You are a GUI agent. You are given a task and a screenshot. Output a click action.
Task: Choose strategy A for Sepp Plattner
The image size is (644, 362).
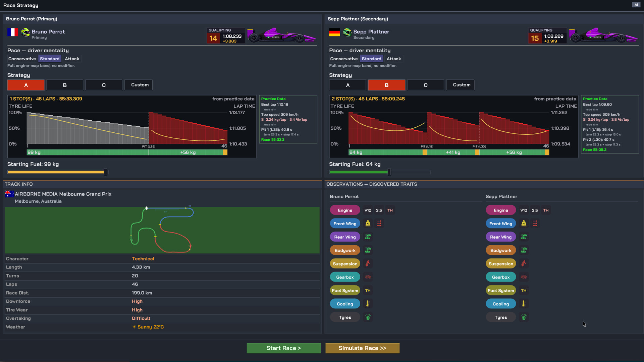click(x=347, y=85)
